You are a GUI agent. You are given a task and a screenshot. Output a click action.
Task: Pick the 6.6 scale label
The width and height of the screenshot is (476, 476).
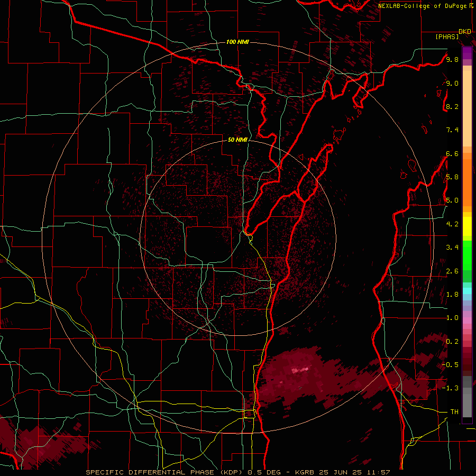pyautogui.click(x=452, y=153)
